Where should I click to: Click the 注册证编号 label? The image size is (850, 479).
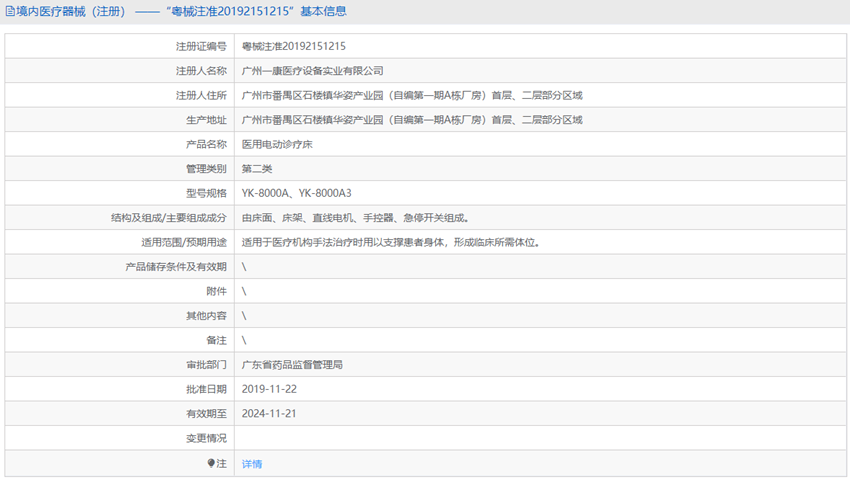(201, 47)
